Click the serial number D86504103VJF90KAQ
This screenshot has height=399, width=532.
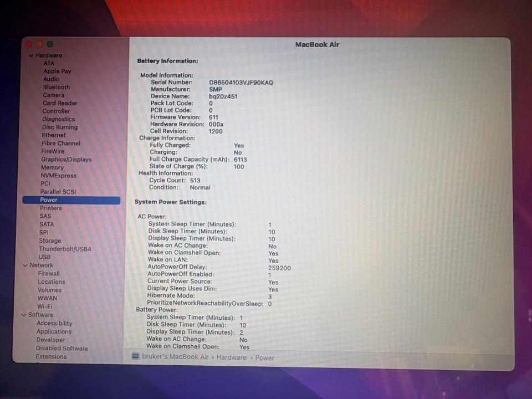(241, 83)
